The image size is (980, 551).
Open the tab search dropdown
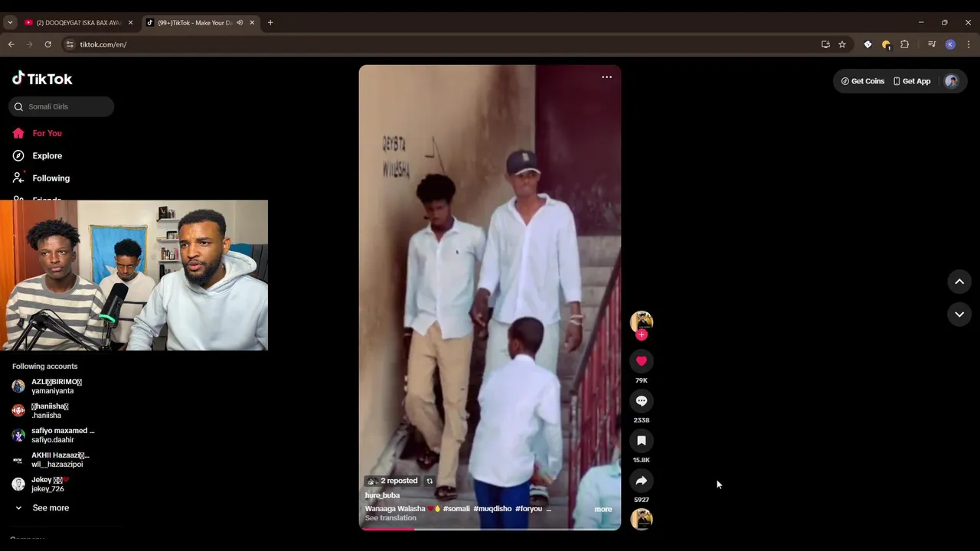click(x=10, y=23)
